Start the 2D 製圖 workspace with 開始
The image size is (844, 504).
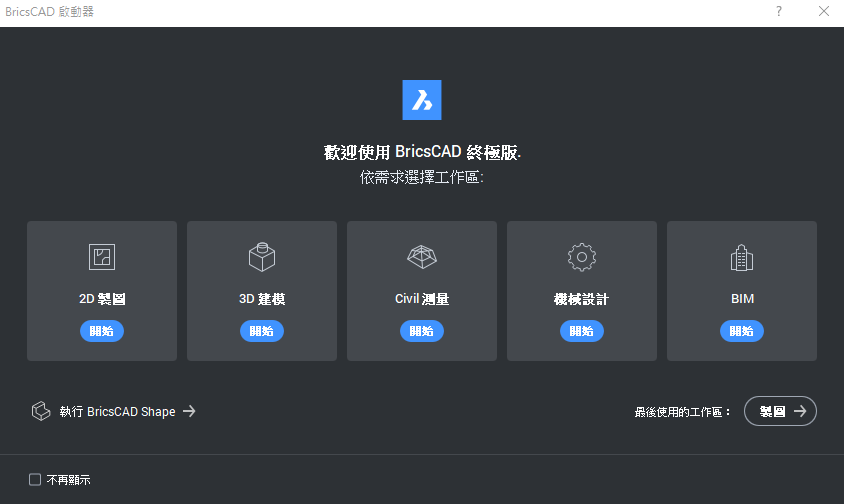(x=102, y=331)
